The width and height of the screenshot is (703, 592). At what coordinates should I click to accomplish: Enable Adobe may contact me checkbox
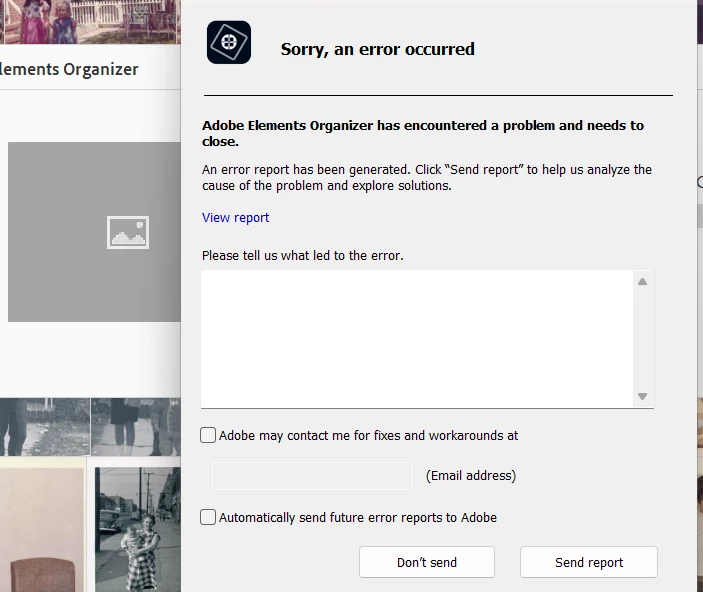click(208, 435)
